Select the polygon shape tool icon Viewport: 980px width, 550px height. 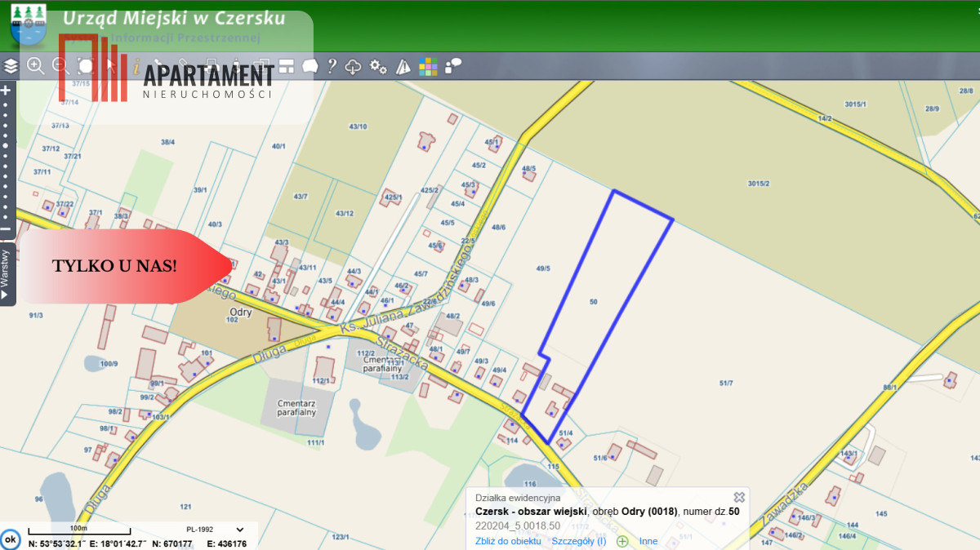310,66
